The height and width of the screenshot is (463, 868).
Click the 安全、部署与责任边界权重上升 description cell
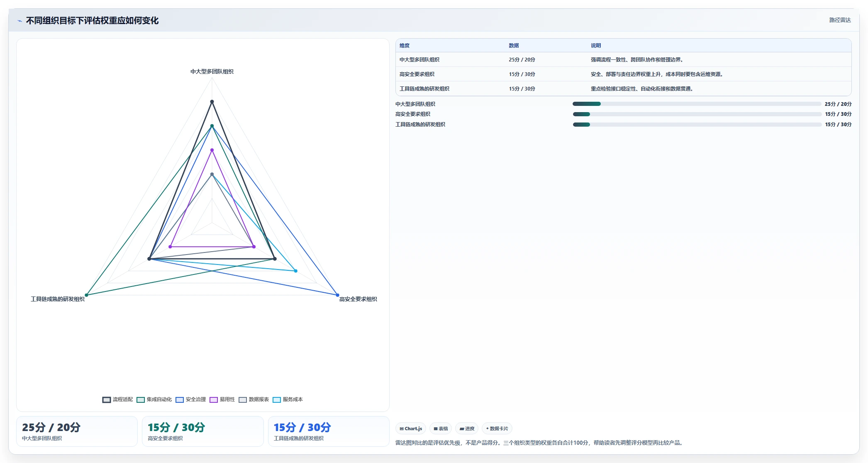click(657, 74)
